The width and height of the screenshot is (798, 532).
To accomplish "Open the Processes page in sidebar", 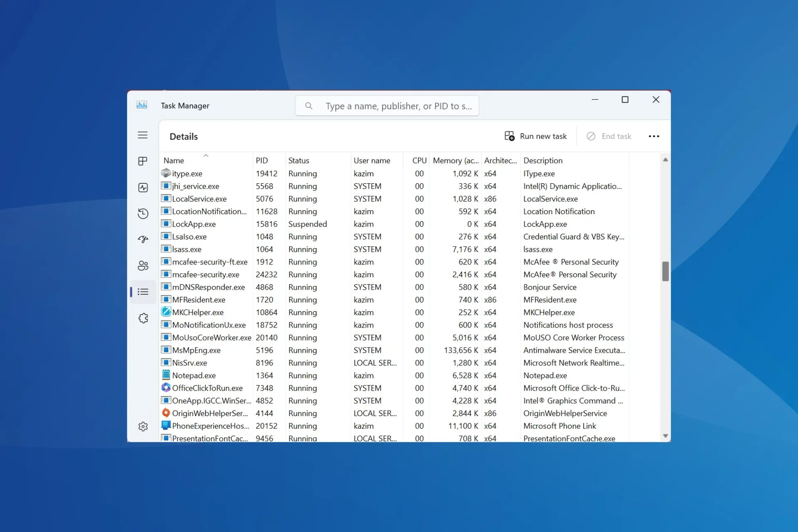I will click(143, 161).
